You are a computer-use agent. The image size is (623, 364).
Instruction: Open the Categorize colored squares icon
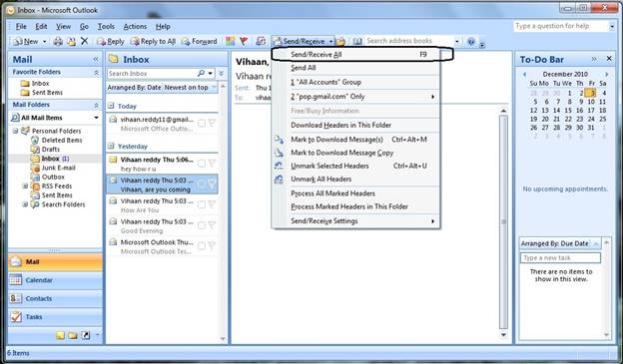pos(230,41)
